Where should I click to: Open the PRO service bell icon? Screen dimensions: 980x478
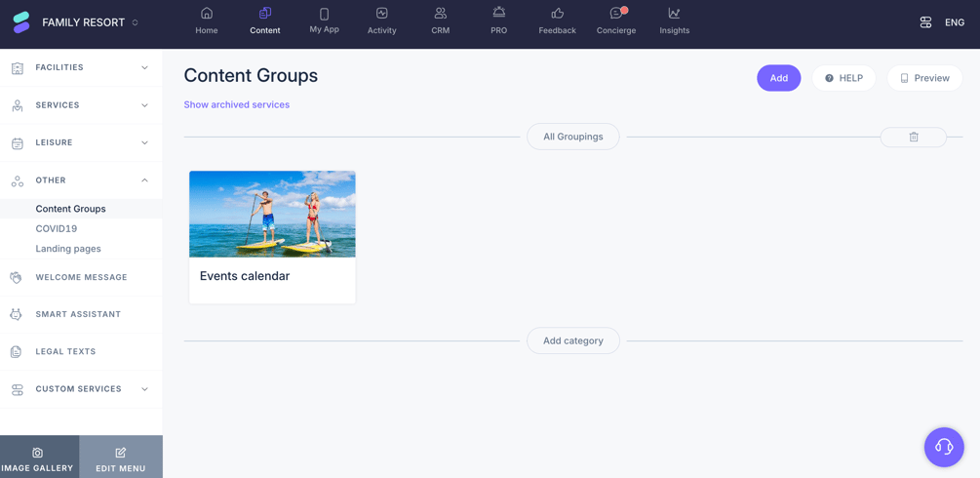[x=498, y=13]
